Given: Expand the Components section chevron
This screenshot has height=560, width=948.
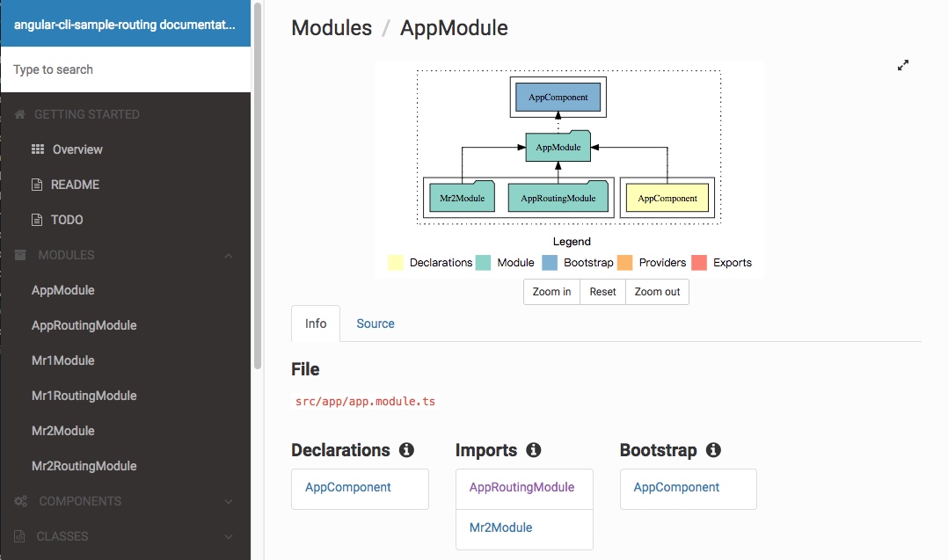Looking at the screenshot, I should [229, 501].
